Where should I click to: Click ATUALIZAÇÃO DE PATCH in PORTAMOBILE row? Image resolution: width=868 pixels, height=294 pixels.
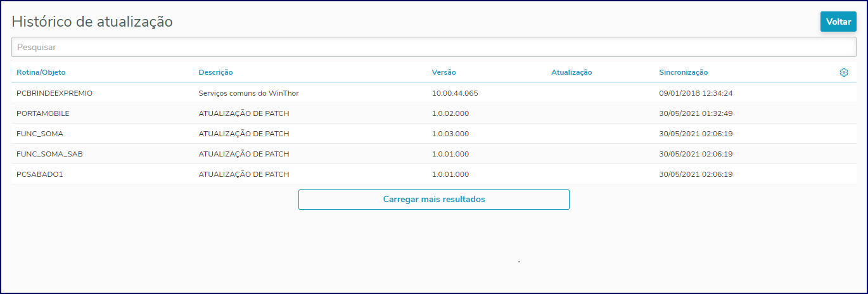coord(244,113)
